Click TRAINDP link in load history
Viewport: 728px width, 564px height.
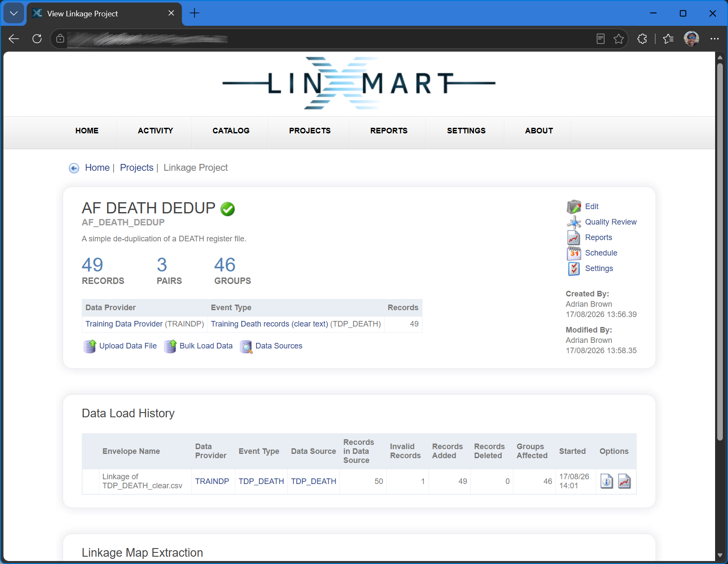pyautogui.click(x=212, y=481)
